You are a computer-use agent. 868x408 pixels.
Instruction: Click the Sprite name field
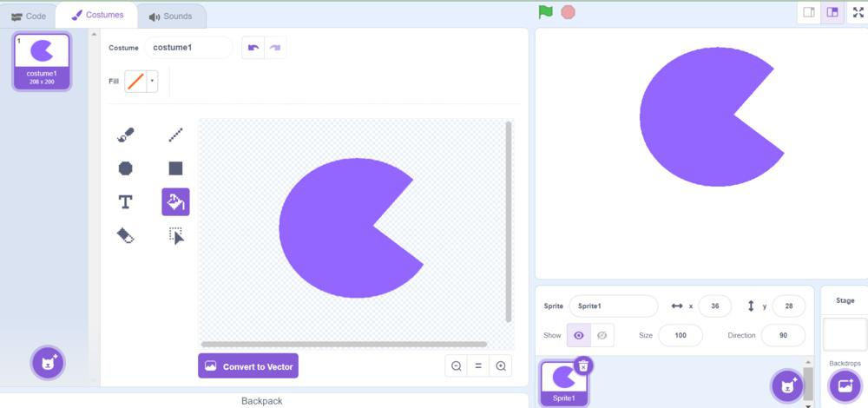tap(614, 306)
